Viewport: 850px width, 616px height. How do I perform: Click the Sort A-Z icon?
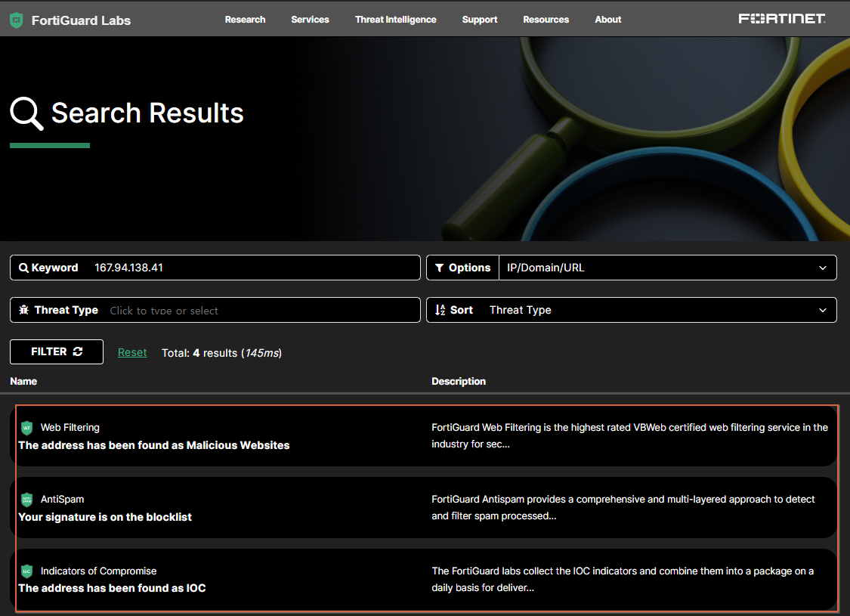(440, 310)
